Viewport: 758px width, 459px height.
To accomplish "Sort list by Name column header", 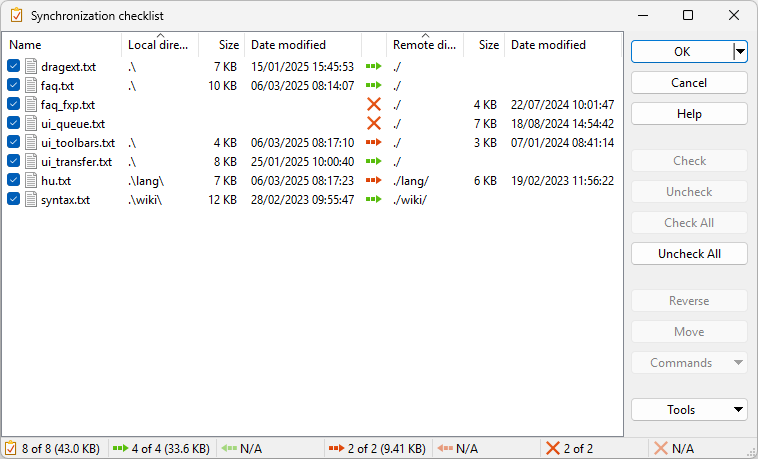I will coord(60,45).
